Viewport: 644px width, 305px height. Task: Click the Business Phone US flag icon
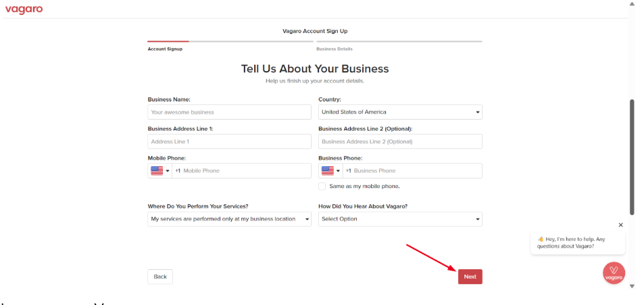click(x=327, y=170)
